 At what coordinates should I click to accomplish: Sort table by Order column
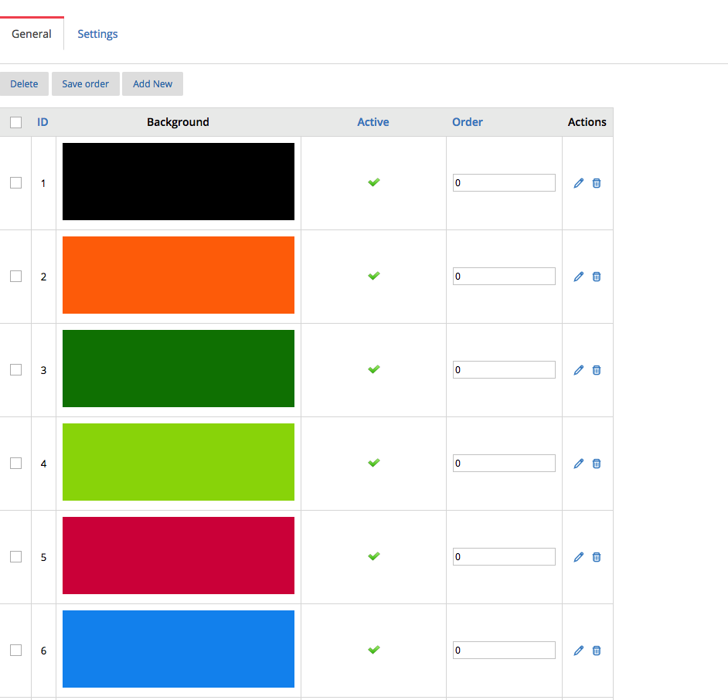coord(468,122)
